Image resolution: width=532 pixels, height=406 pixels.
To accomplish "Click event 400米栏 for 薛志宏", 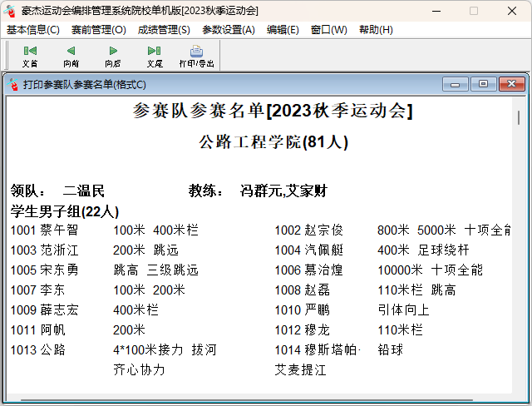I will tap(135, 310).
